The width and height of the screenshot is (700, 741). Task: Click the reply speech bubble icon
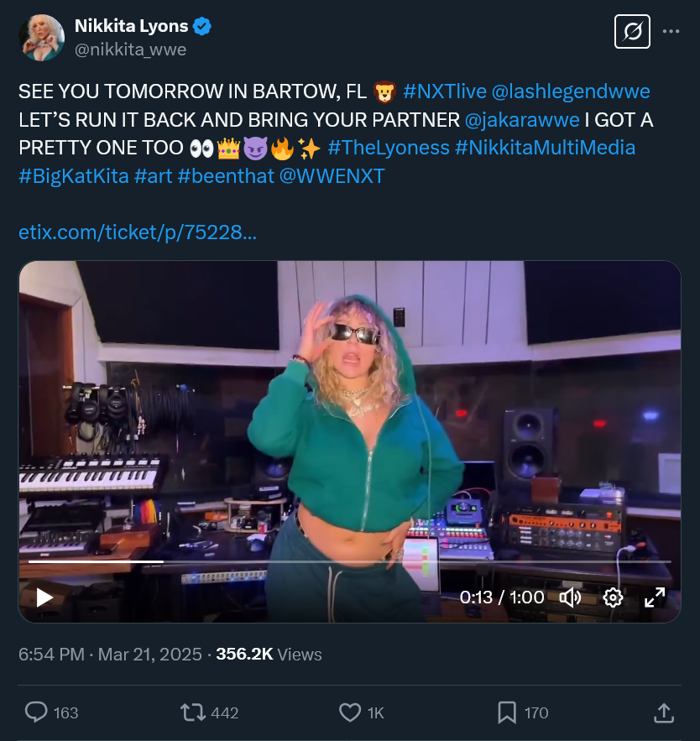pos(36,712)
